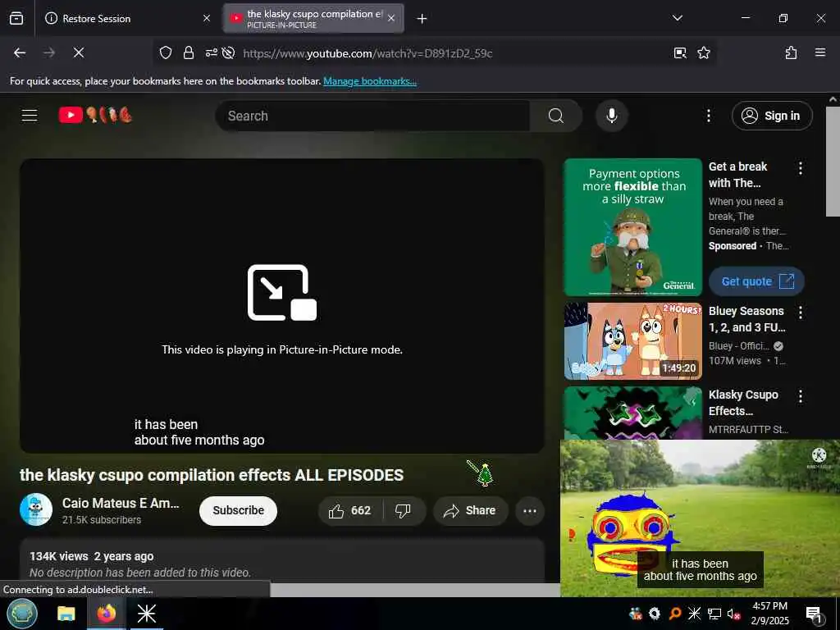
Task: Sign in to YouTube
Action: tap(771, 116)
